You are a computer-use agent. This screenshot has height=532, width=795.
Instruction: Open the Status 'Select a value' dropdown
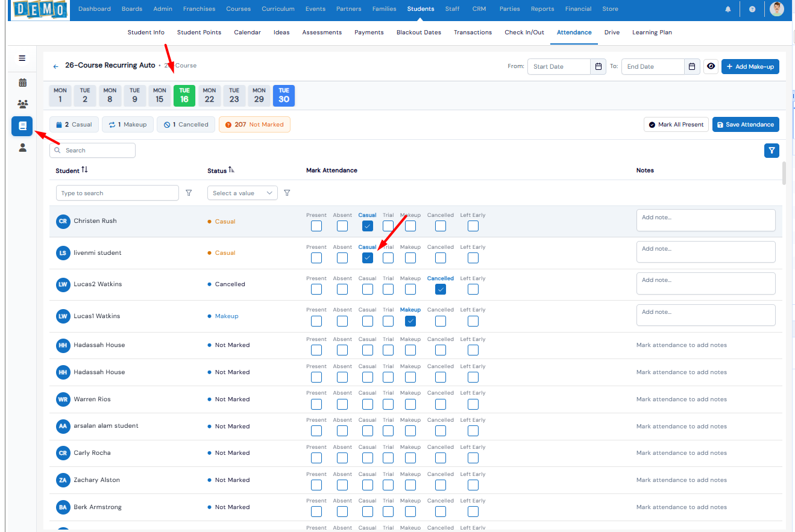point(242,193)
